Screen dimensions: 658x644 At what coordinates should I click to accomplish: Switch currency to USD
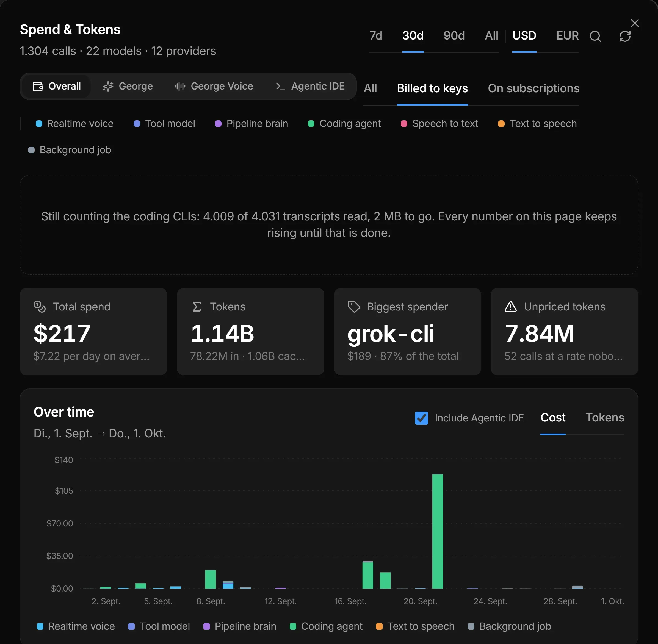[x=524, y=35]
